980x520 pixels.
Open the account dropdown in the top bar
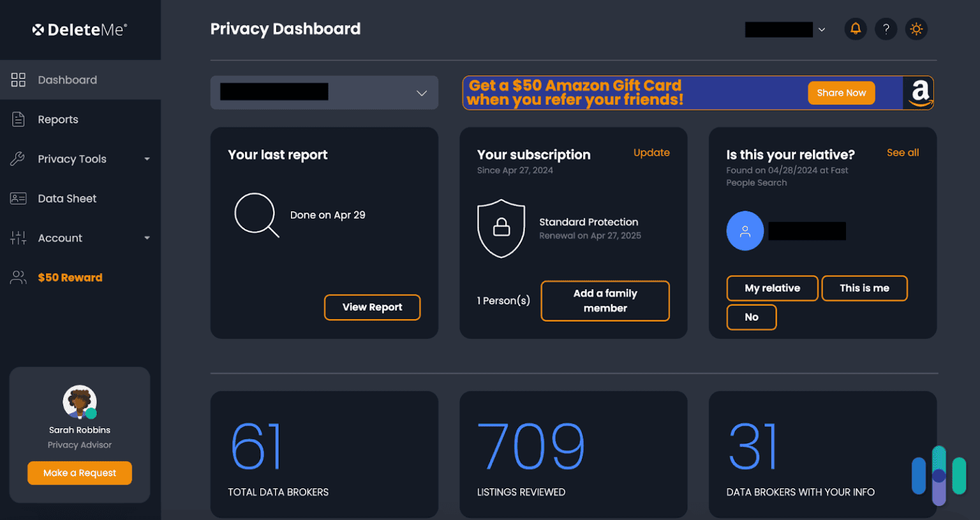click(822, 29)
